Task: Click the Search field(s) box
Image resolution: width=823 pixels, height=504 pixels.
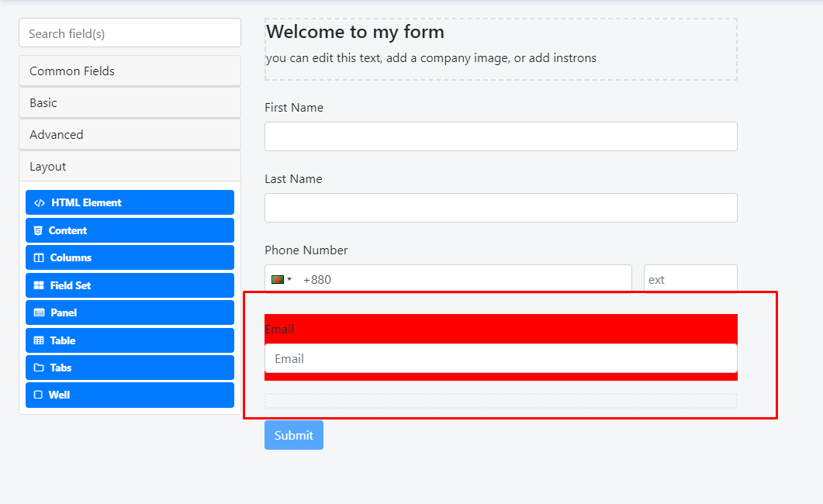Action: (130, 33)
